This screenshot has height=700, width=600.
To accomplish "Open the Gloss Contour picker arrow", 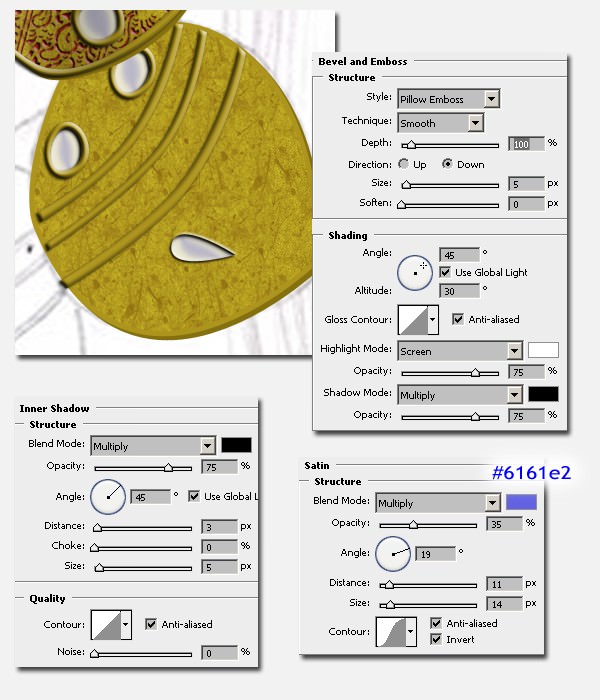I will pyautogui.click(x=433, y=320).
